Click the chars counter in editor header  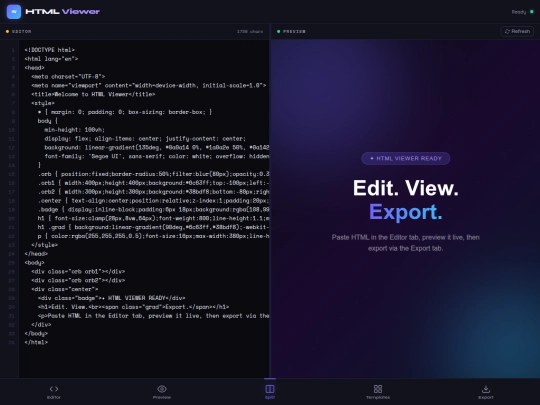pos(250,31)
